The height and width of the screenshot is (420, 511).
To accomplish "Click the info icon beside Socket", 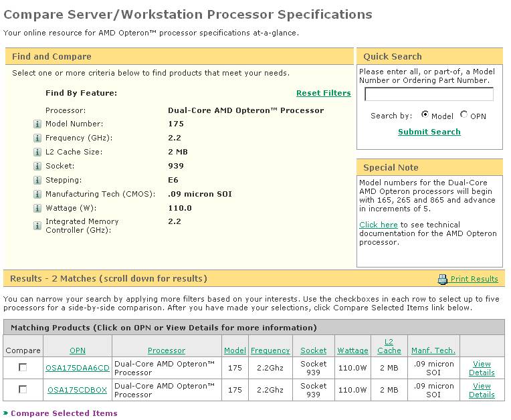I will pyautogui.click(x=37, y=166).
